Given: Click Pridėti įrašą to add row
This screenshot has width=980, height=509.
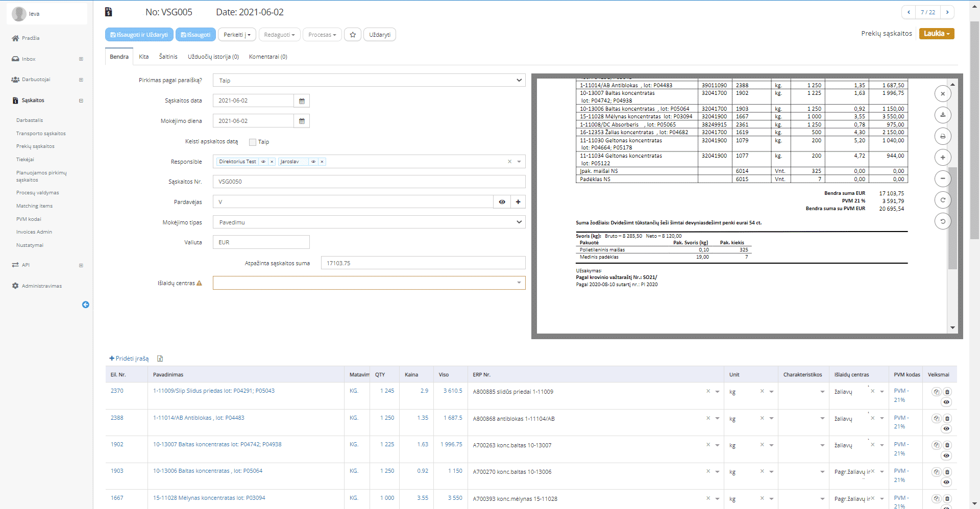Looking at the screenshot, I should coord(129,359).
